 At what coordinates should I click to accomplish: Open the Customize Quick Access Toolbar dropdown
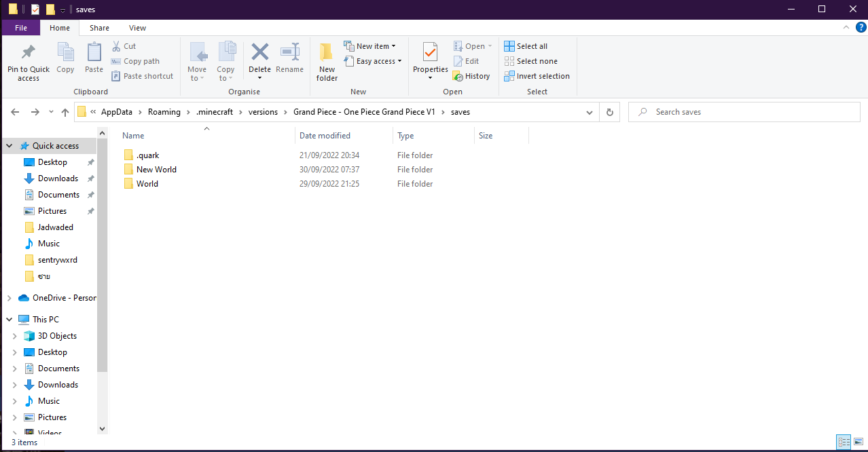coord(62,10)
